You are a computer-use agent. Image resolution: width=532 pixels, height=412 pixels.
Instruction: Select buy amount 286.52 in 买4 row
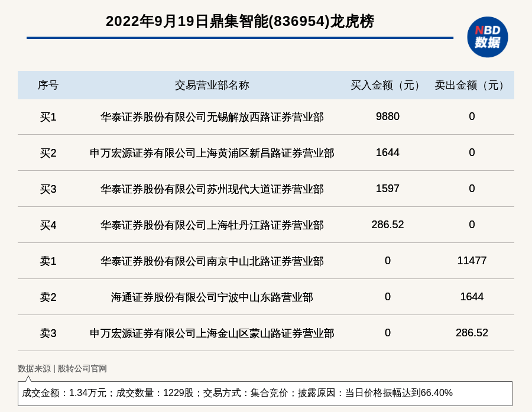pos(387,225)
